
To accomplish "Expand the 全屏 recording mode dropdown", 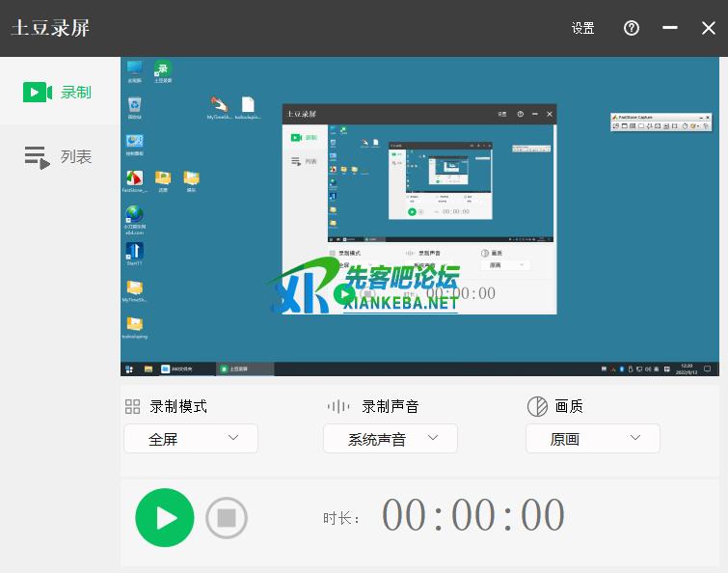I will click(191, 439).
